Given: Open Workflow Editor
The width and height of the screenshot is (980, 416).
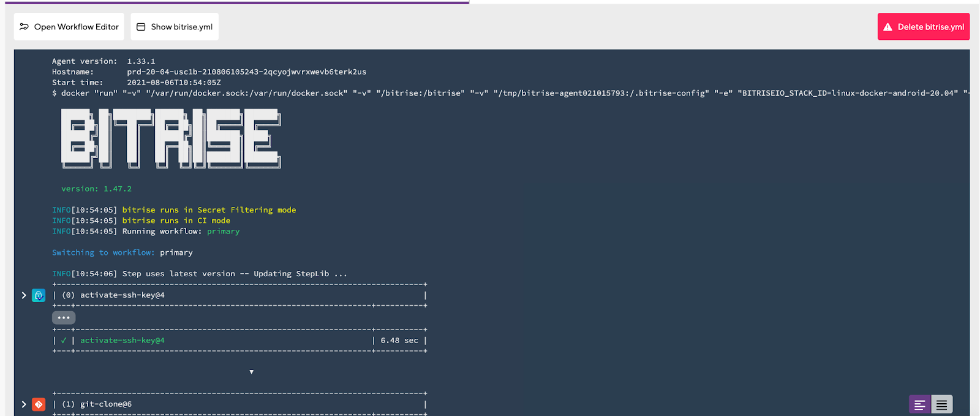Looking at the screenshot, I should click(69, 27).
